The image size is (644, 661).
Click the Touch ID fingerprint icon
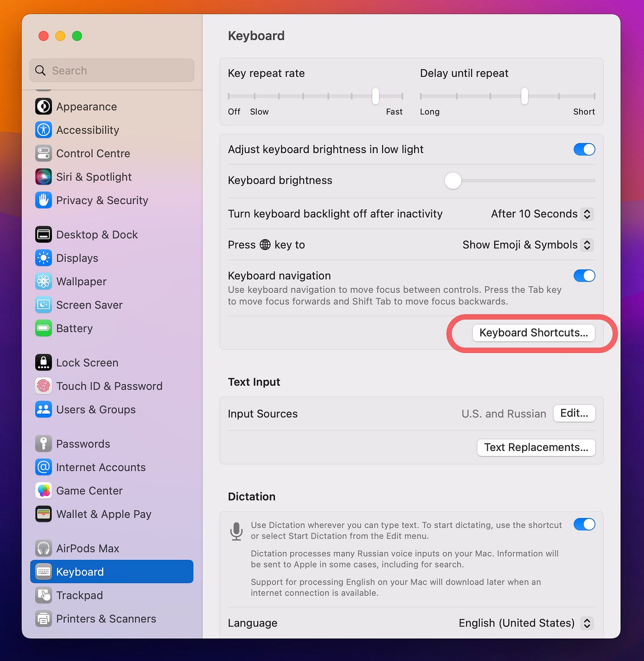pos(43,386)
